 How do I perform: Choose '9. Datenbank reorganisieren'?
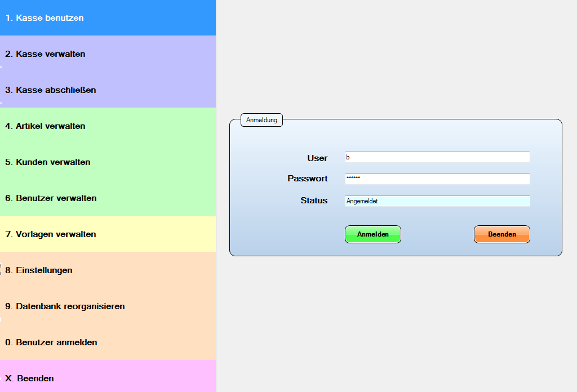click(108, 306)
